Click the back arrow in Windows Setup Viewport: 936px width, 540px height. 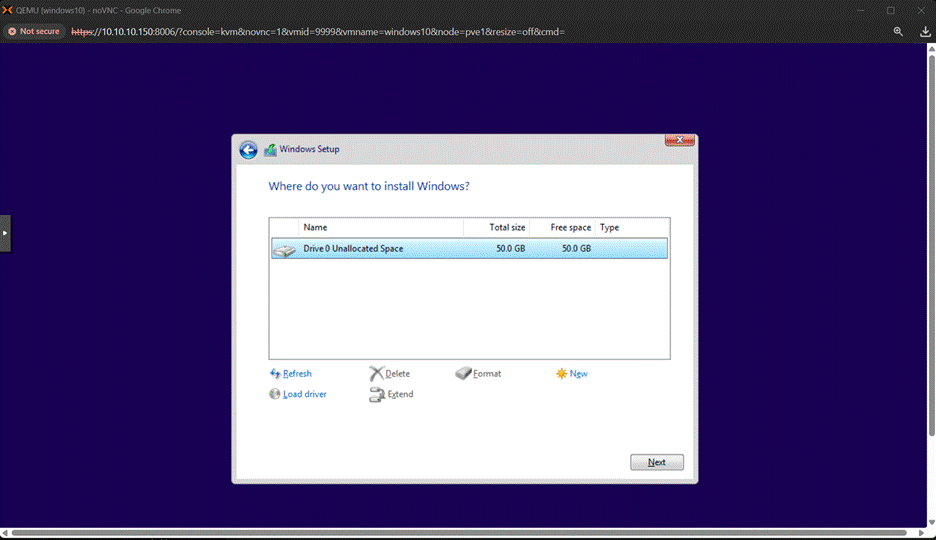coord(248,150)
